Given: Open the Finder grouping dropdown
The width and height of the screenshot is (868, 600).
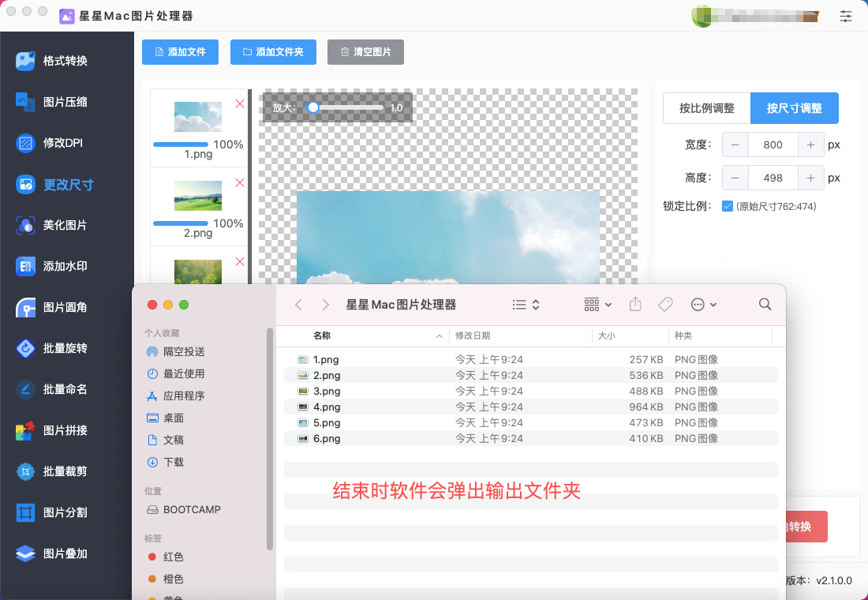Looking at the screenshot, I should tap(598, 305).
